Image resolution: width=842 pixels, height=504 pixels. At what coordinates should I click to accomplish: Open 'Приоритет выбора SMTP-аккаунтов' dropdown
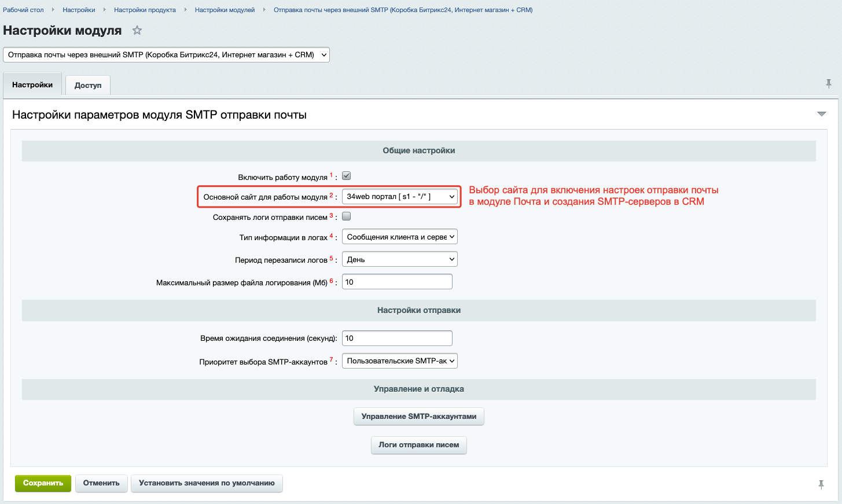(x=400, y=360)
